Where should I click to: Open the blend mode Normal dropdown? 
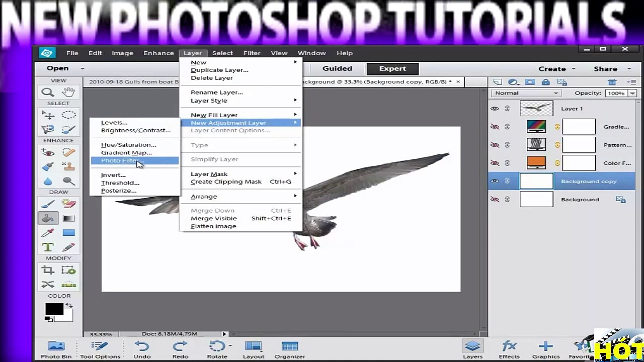point(526,93)
